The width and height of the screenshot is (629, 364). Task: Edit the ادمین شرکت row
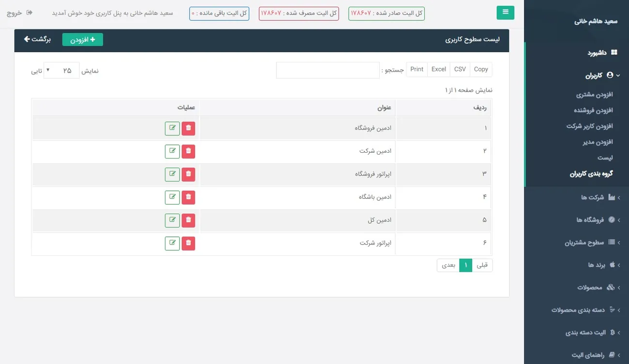(x=172, y=151)
